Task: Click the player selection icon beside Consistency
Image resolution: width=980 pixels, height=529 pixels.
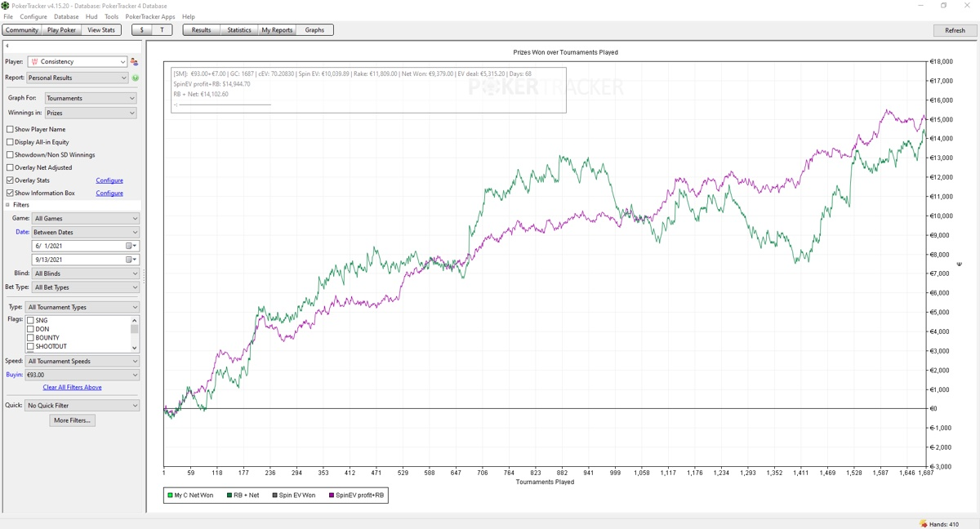Action: coord(134,62)
